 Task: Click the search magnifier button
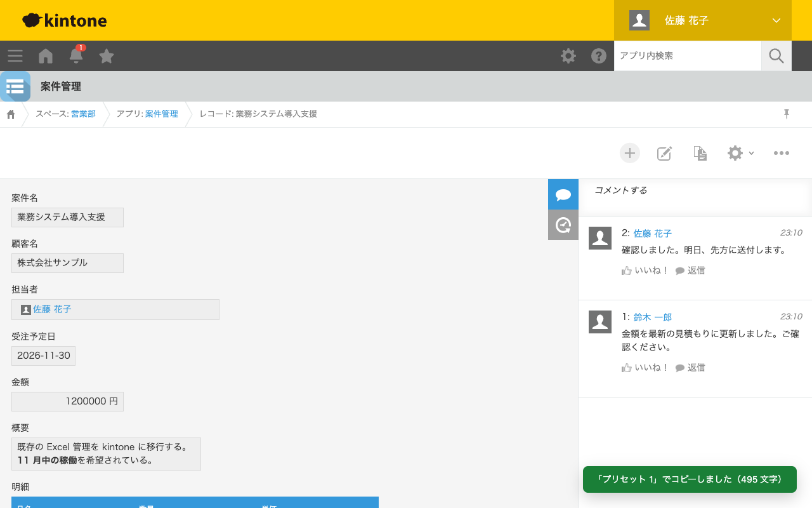point(776,56)
